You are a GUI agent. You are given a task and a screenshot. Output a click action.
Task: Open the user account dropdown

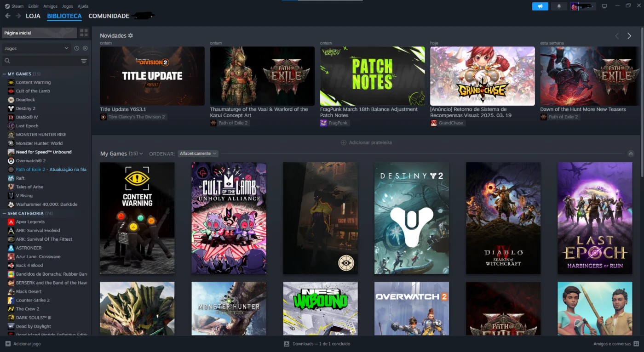[583, 6]
